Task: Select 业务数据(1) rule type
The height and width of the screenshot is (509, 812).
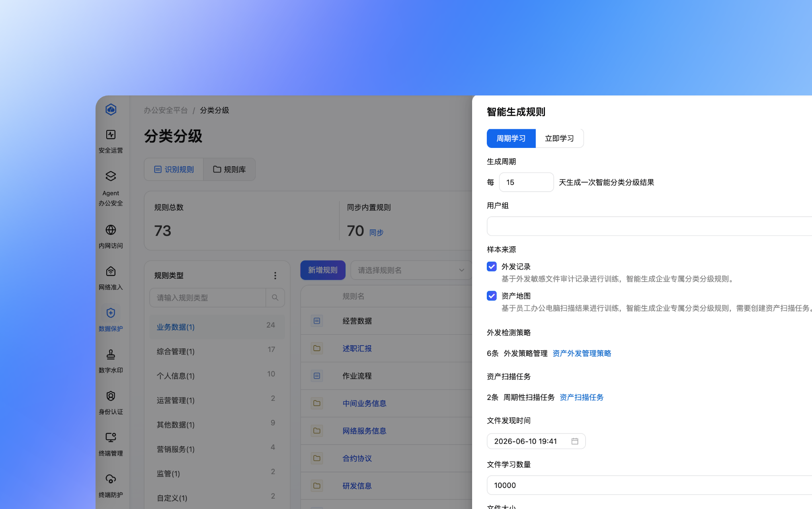Action: (x=217, y=327)
